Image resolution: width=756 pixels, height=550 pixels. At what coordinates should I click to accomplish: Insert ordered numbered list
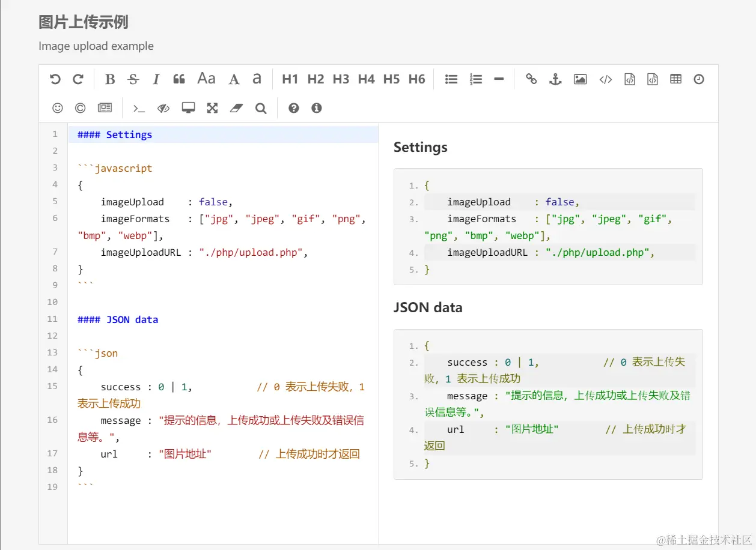point(476,79)
